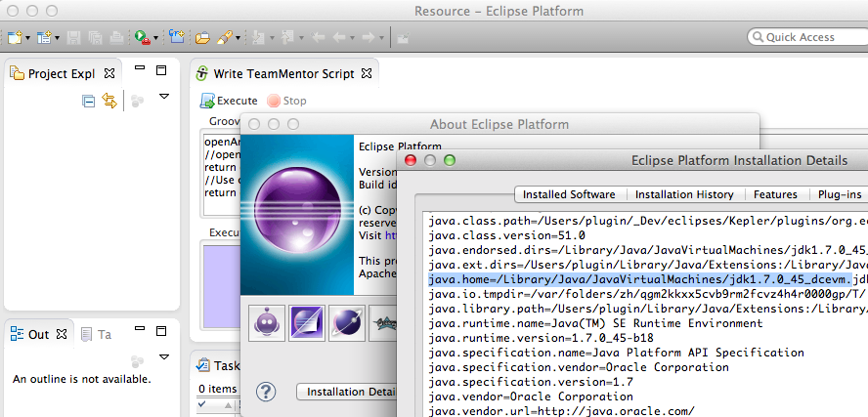Toggle Link with Editor in Project Explorer
The image size is (868, 417).
click(109, 101)
